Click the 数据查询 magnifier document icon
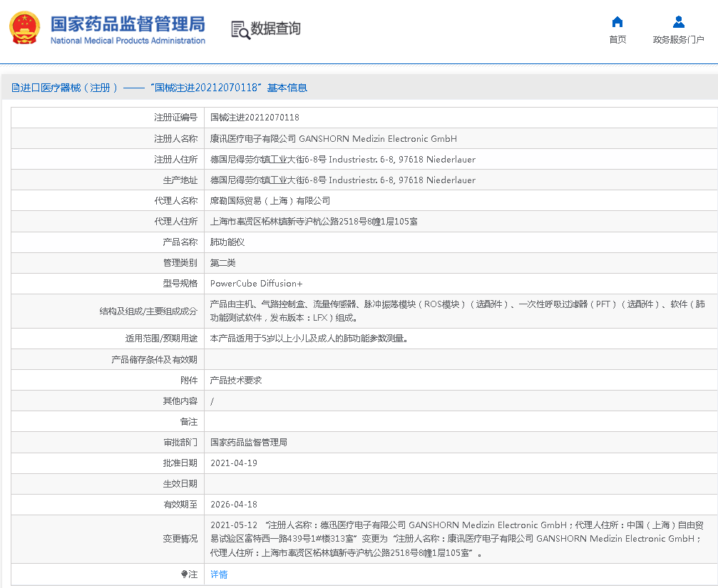This screenshot has height=588, width=718. pyautogui.click(x=240, y=29)
